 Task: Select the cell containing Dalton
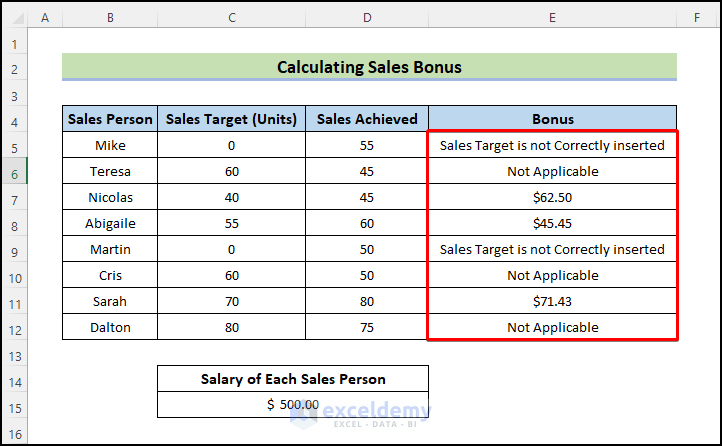click(x=110, y=328)
